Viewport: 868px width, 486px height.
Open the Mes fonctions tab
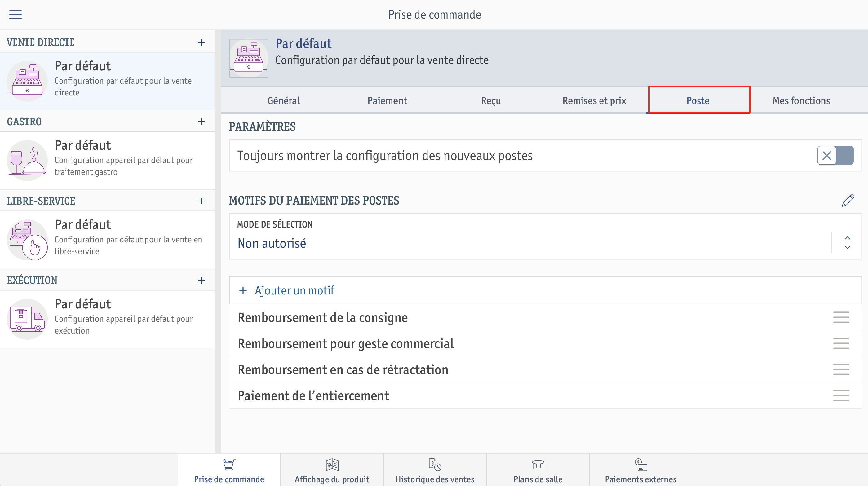click(801, 100)
